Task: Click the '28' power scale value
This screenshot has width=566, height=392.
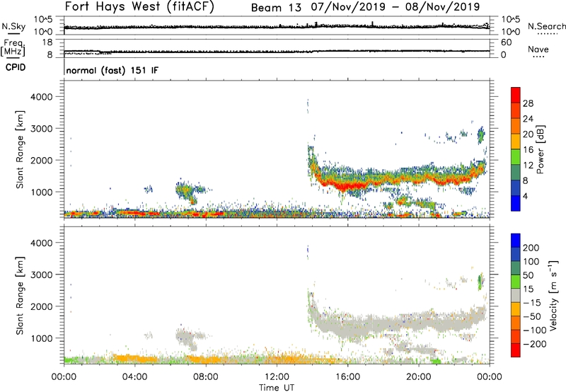Action: coord(528,103)
